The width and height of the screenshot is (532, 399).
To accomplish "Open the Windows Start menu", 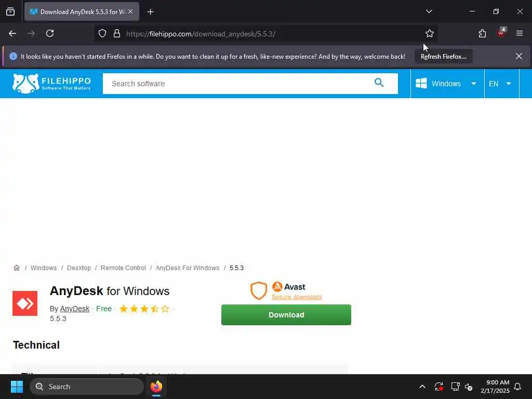I will click(x=17, y=387).
